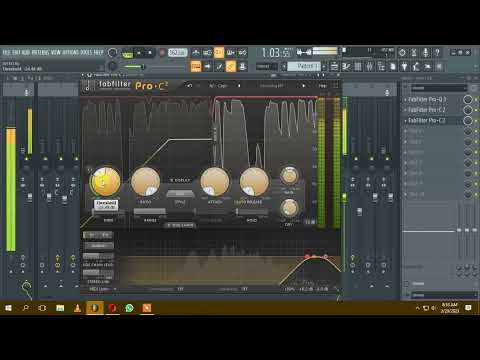This screenshot has width=480, height=360.
Task: Click the Range slider in Pro-C 2
Action: pyautogui.click(x=150, y=212)
